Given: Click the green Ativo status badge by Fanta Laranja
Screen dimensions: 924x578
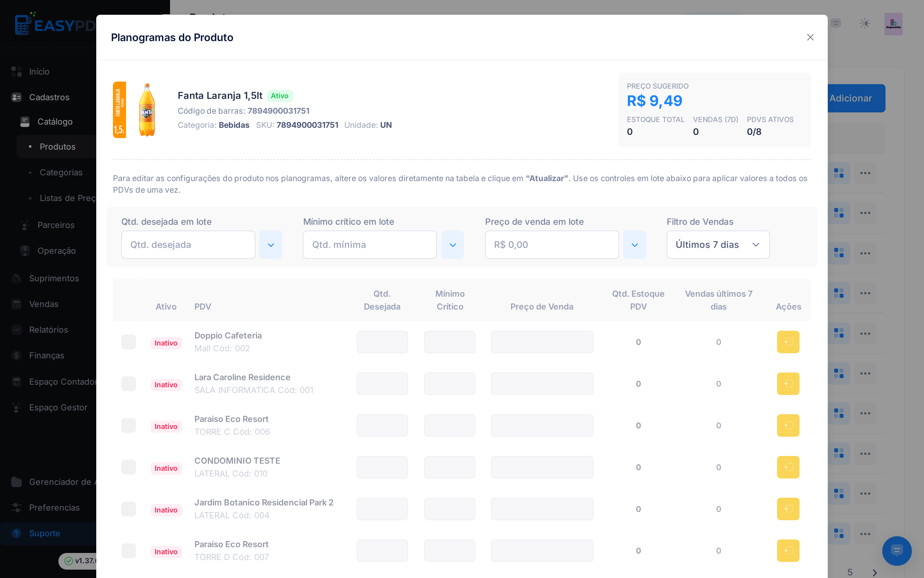Looking at the screenshot, I should 280,96.
